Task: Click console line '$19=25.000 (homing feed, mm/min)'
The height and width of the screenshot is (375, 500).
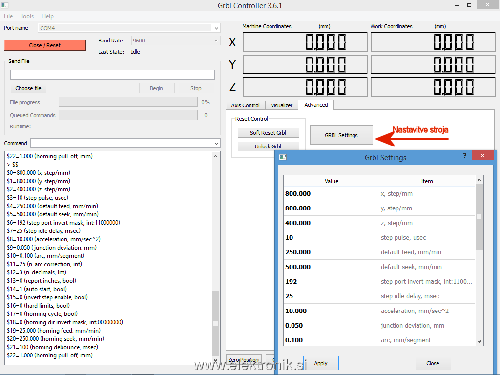Action: (53, 331)
